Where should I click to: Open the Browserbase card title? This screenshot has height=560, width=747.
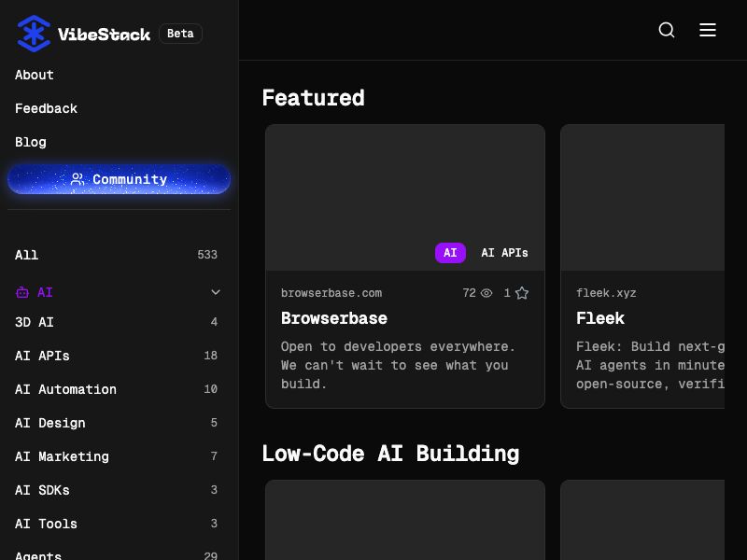point(334,318)
